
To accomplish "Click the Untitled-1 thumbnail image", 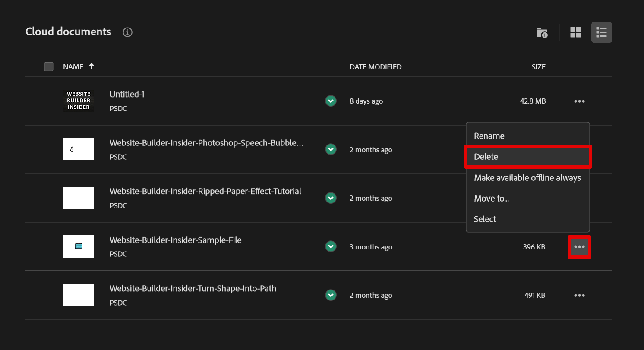I will pyautogui.click(x=79, y=101).
